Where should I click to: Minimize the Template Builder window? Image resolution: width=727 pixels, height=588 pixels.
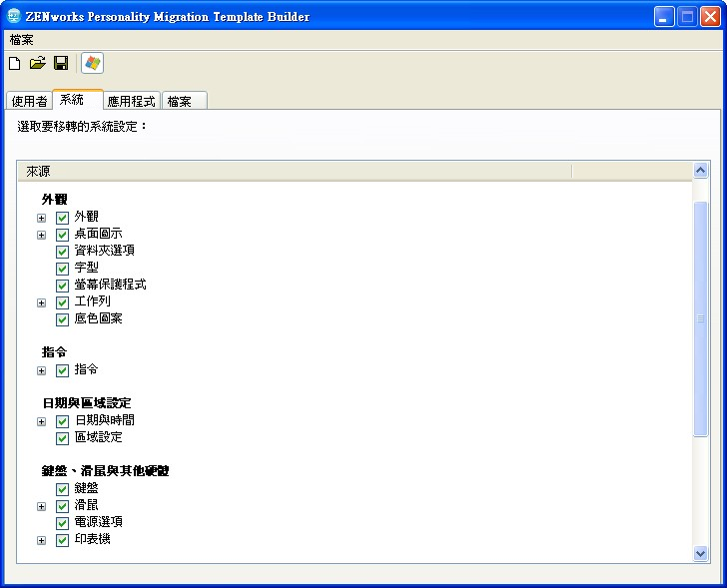[x=664, y=17]
